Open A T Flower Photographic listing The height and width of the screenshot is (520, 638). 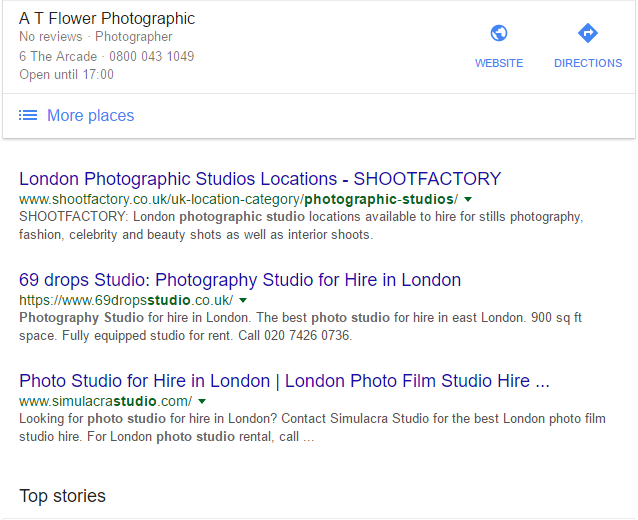tap(107, 19)
